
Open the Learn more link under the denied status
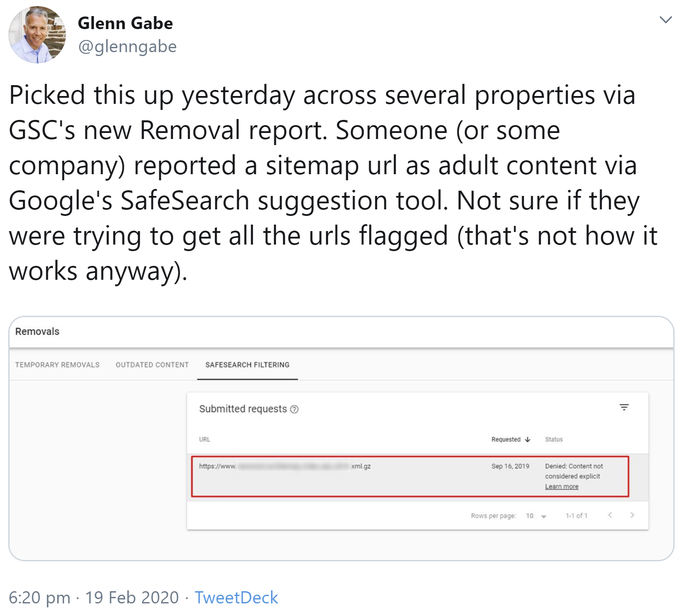pyautogui.click(x=561, y=486)
